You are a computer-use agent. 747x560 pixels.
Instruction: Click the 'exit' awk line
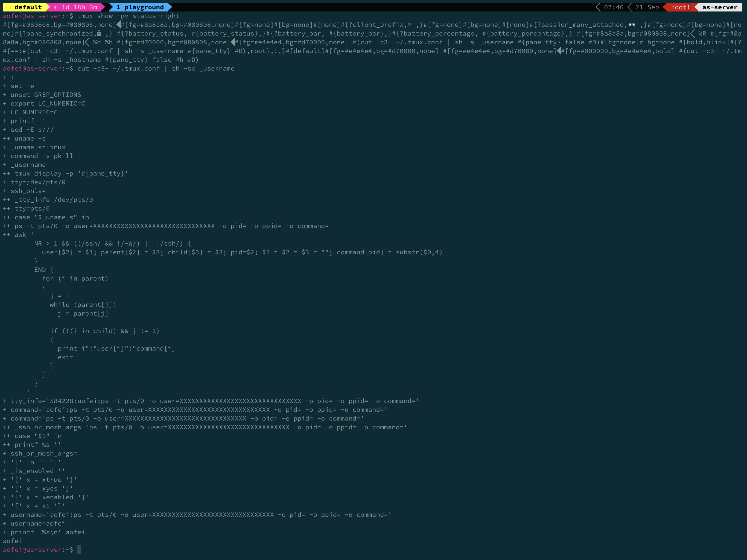pos(66,358)
